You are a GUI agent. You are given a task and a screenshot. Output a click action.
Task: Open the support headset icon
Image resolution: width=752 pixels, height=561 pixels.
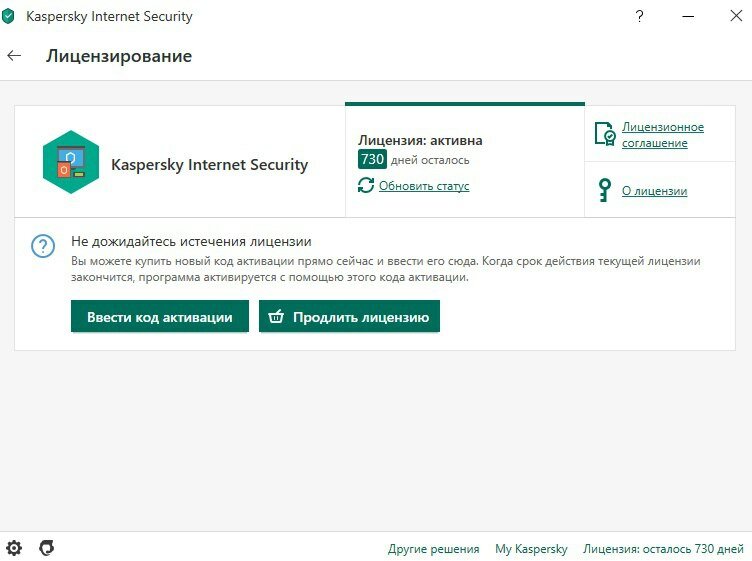pos(47,548)
